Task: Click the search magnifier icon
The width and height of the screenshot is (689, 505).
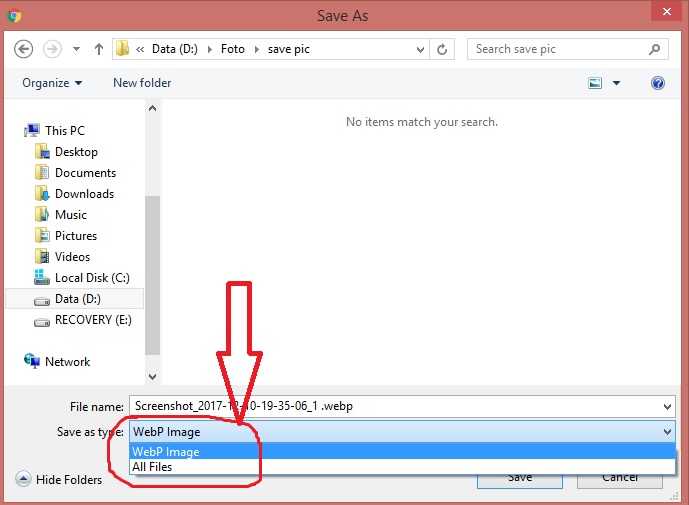Action: tap(655, 49)
